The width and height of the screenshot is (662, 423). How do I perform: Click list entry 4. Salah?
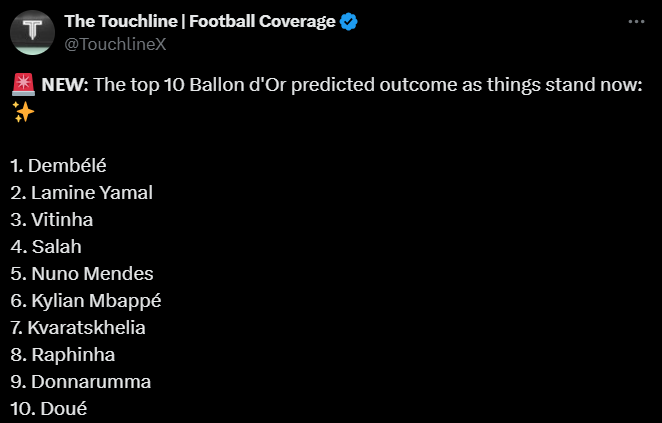[46, 247]
